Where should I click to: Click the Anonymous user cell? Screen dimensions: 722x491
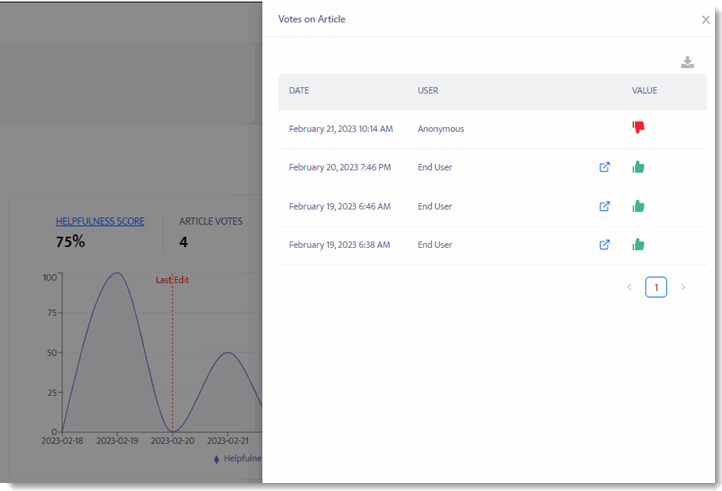441,129
